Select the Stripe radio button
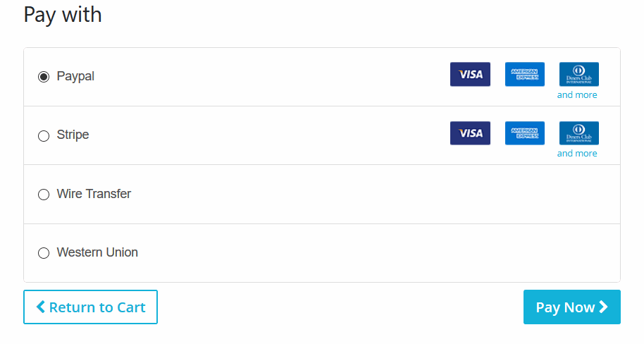 (44, 135)
